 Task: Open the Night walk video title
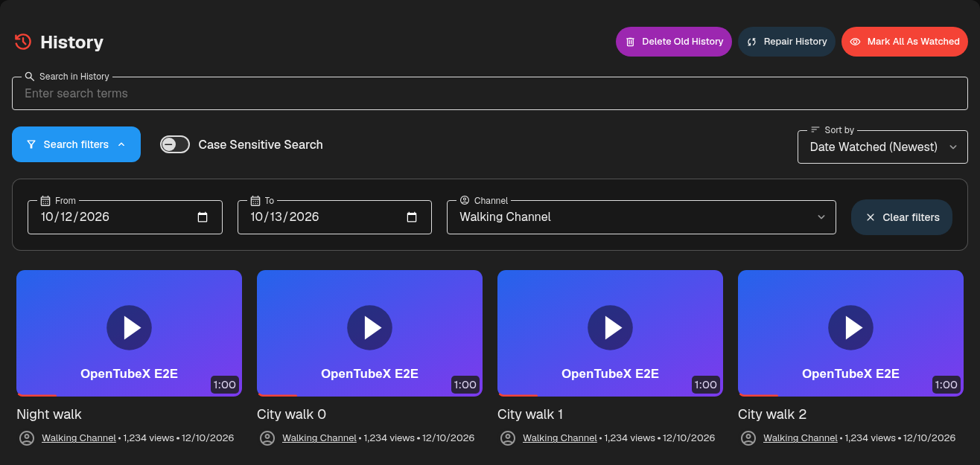pos(49,414)
